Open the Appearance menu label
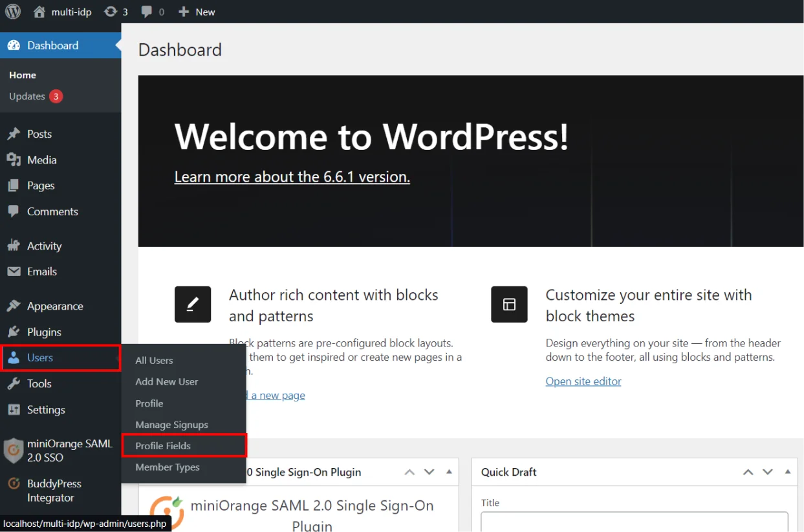Screen dimensions: 804x532 55,306
